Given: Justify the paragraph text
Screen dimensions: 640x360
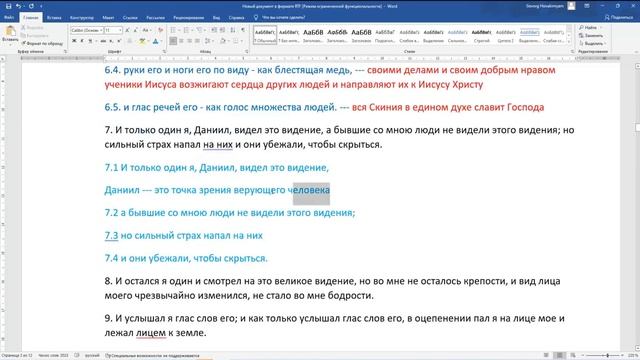Looking at the screenshot, I should click(198, 41).
